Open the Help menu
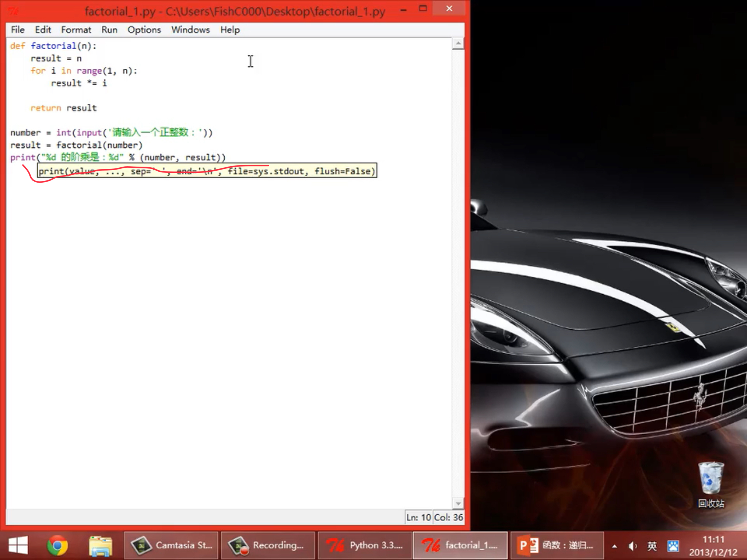 [x=230, y=30]
